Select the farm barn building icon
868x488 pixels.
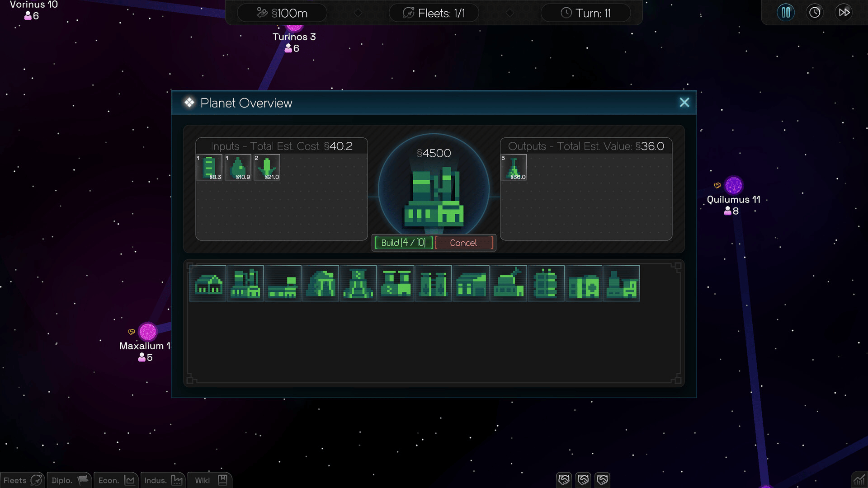208,284
